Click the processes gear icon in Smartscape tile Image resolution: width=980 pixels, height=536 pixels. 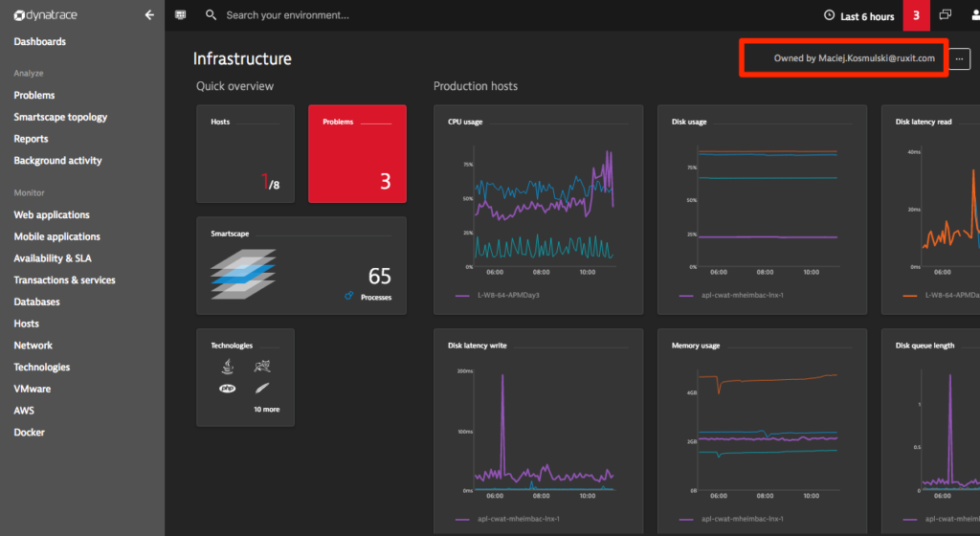pyautogui.click(x=348, y=296)
